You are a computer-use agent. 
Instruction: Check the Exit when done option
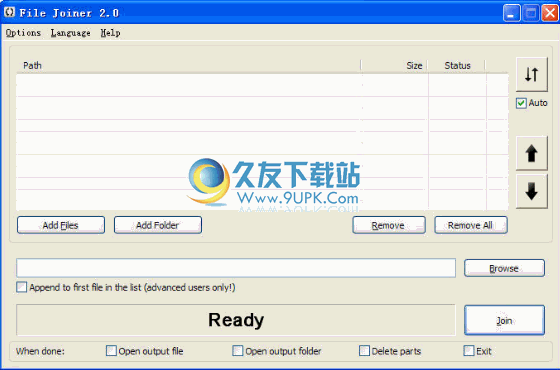(x=469, y=351)
